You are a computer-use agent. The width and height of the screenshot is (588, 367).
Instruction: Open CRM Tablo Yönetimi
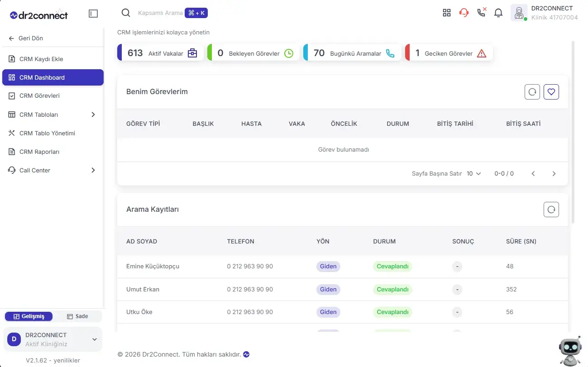(x=53, y=133)
